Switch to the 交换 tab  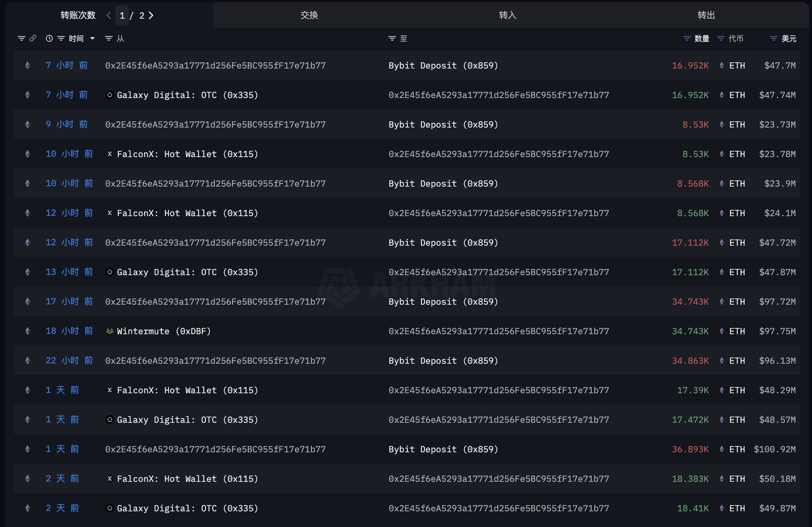(x=309, y=15)
